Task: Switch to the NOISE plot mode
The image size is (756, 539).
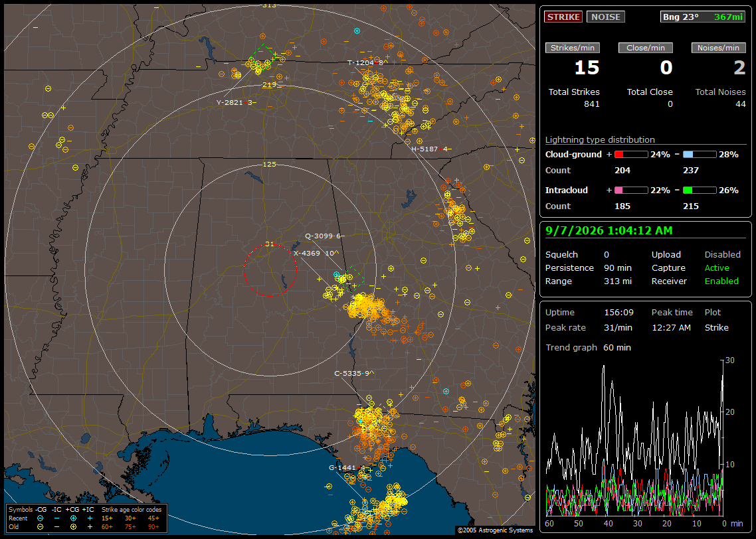Action: click(606, 17)
